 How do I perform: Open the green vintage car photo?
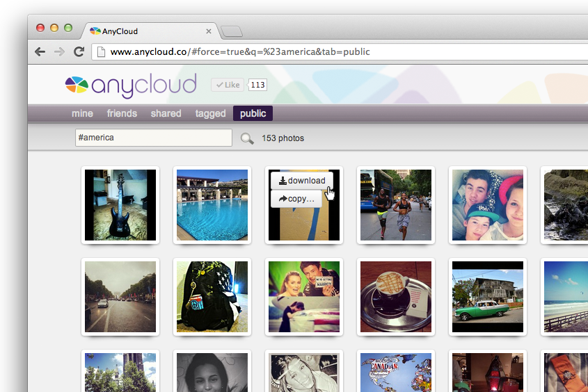488,297
